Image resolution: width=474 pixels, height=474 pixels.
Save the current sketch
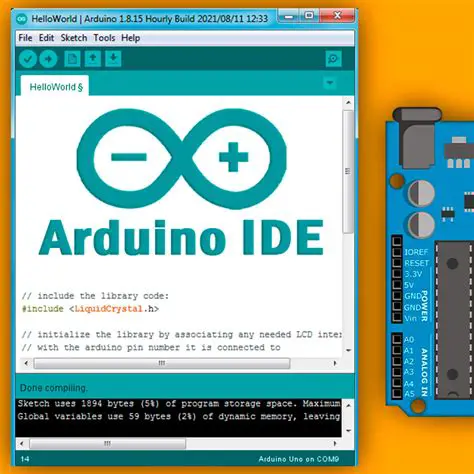[113, 59]
